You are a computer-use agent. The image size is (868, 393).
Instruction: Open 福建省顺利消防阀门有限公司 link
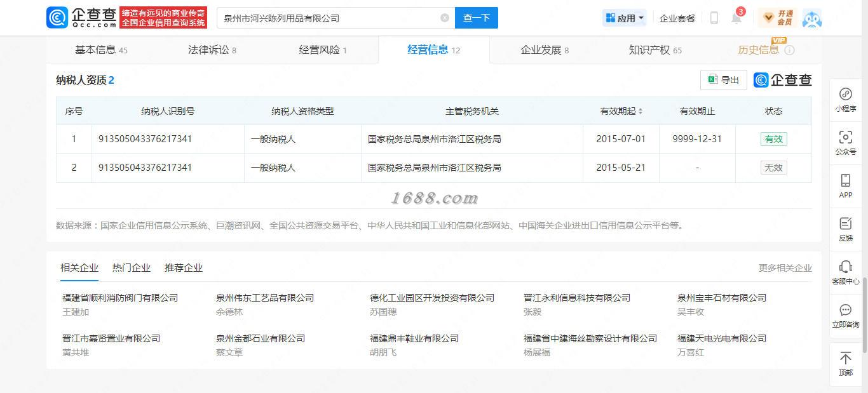point(120,297)
